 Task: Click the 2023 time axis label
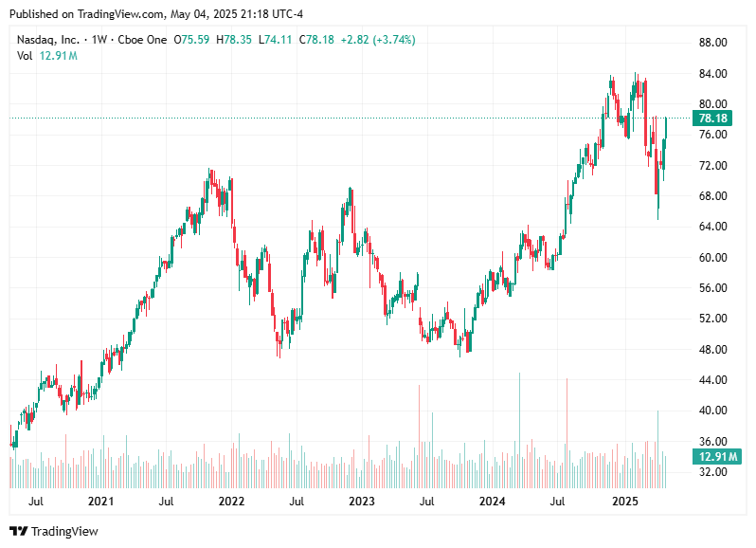coord(362,502)
